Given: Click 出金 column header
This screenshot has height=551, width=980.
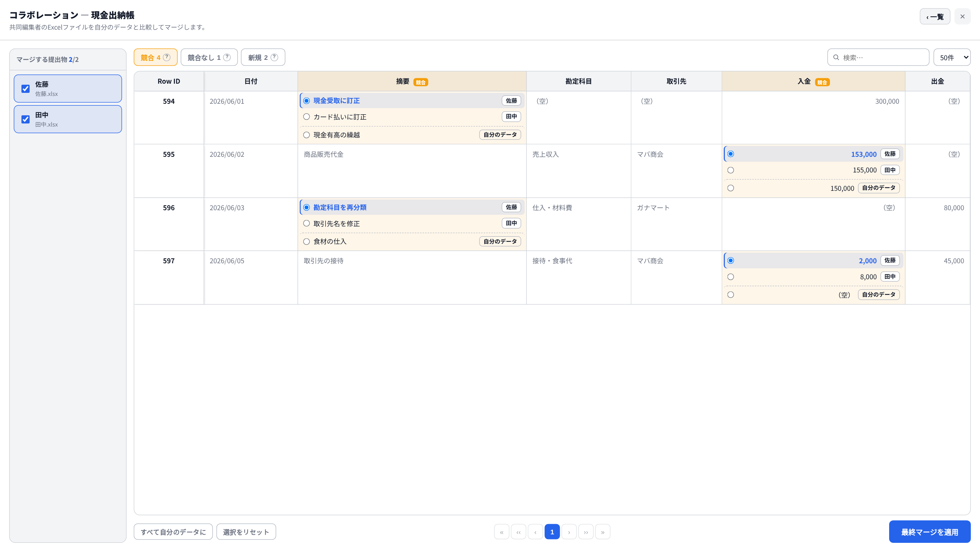Looking at the screenshot, I should (x=937, y=81).
